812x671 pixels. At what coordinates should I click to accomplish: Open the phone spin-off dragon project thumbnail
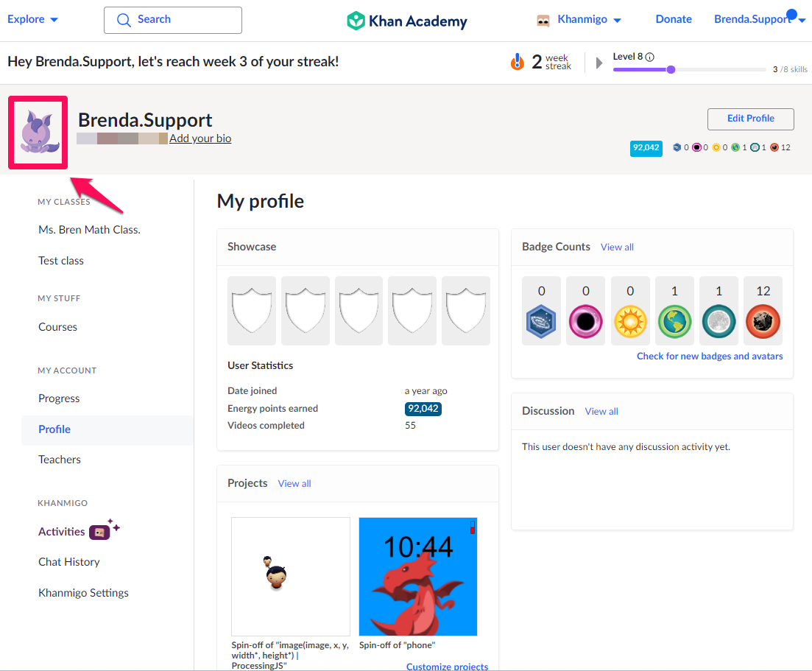pos(418,577)
